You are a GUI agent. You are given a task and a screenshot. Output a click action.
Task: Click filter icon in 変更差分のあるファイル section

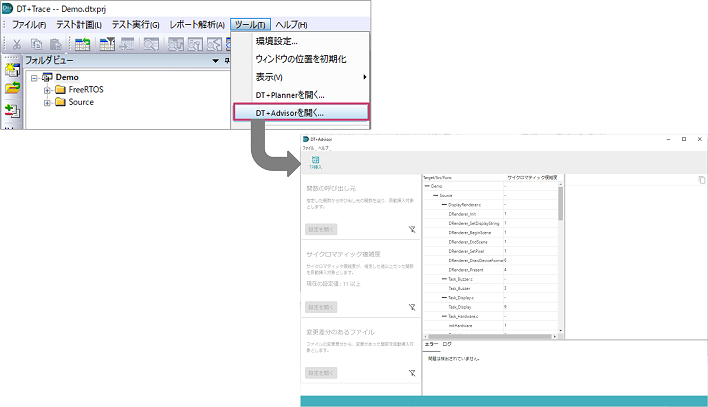click(412, 372)
